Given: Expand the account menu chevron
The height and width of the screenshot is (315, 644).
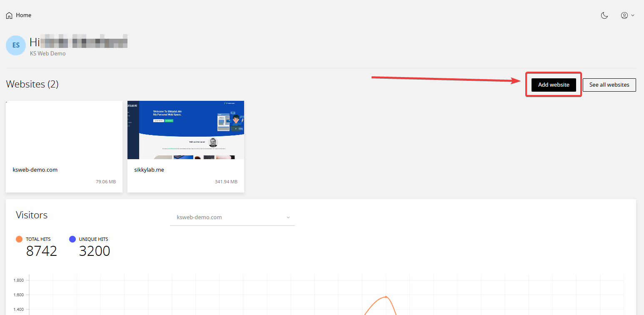Looking at the screenshot, I should pyautogui.click(x=633, y=15).
